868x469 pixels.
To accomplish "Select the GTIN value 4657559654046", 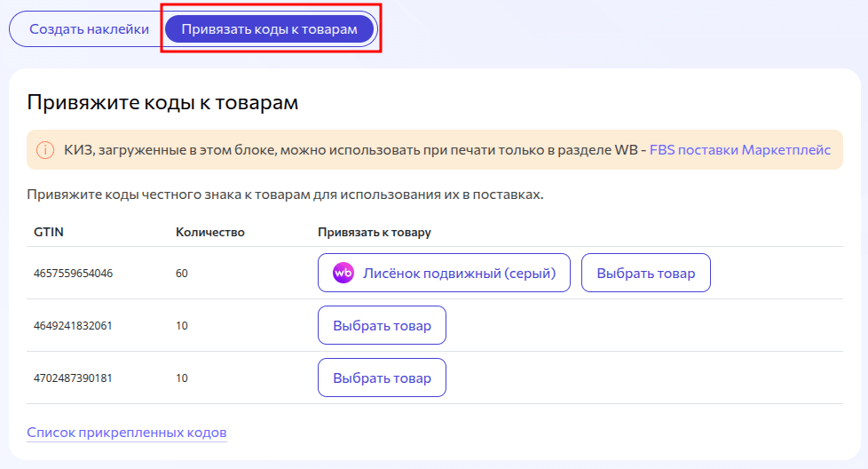I will pos(73,274).
